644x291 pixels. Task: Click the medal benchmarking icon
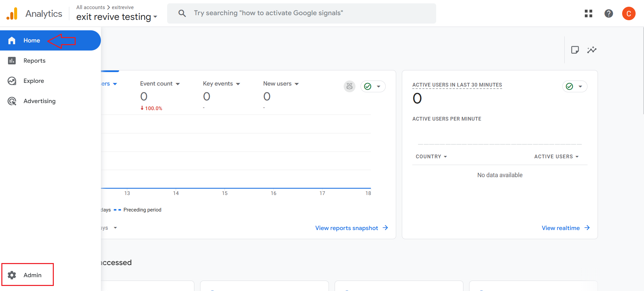[x=349, y=87]
